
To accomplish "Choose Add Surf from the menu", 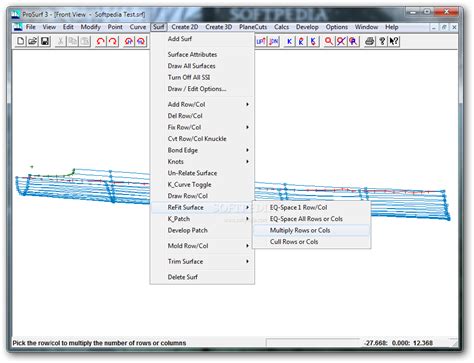I will pos(202,39).
